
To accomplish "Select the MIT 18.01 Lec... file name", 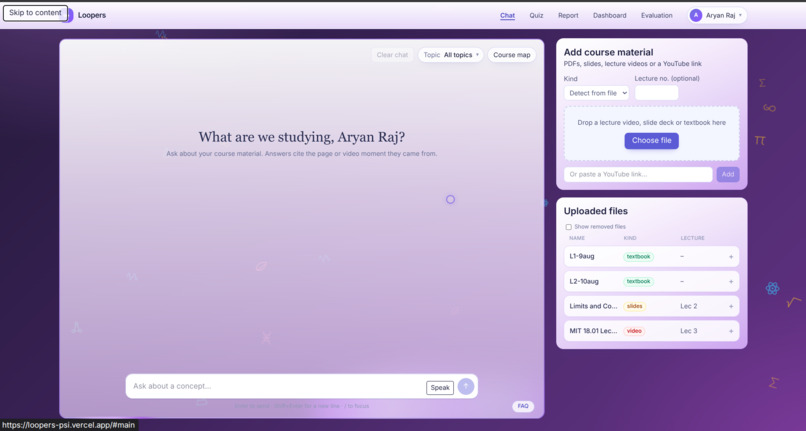I will click(x=593, y=331).
